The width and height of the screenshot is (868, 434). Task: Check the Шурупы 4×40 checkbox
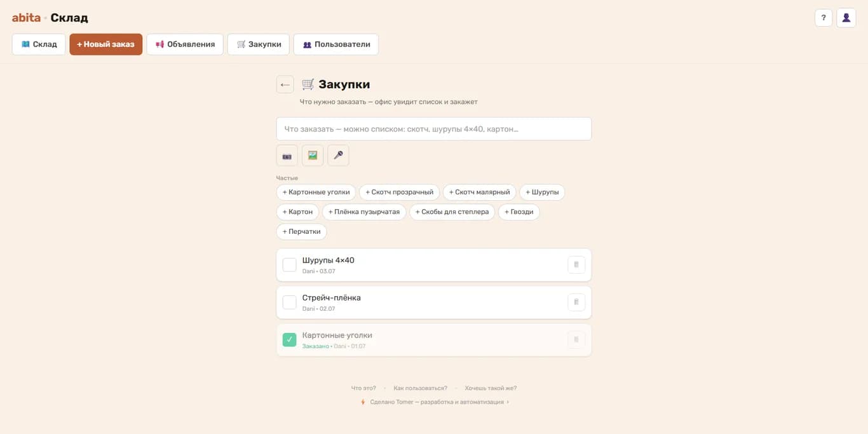(289, 265)
